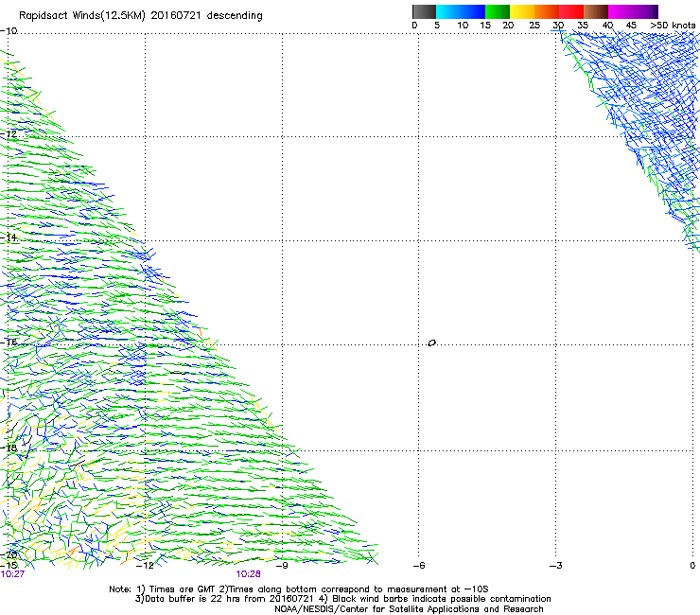The height and width of the screenshot is (615, 700).
Task: Click the '10' label under the color scale
Action: coord(463,26)
